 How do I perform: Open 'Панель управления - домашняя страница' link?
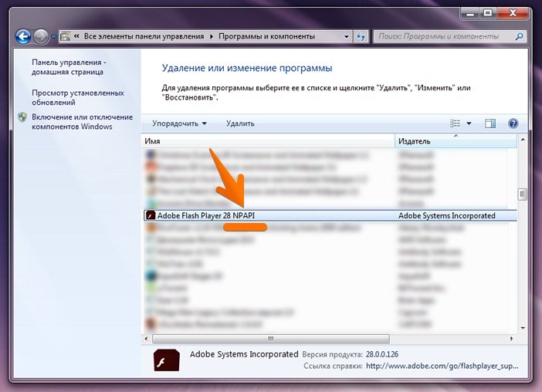[x=69, y=67]
